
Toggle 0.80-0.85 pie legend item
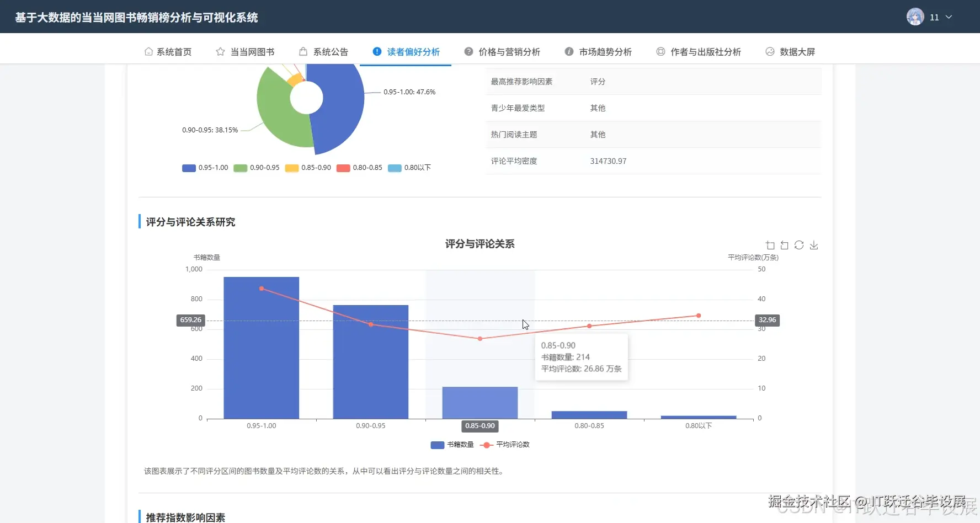coord(359,168)
